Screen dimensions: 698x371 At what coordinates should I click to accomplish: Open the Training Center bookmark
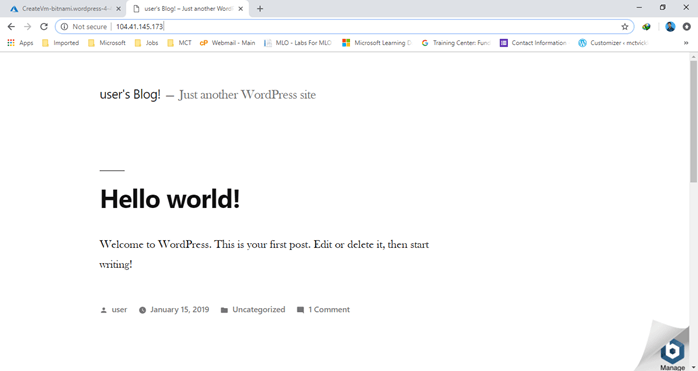(456, 43)
